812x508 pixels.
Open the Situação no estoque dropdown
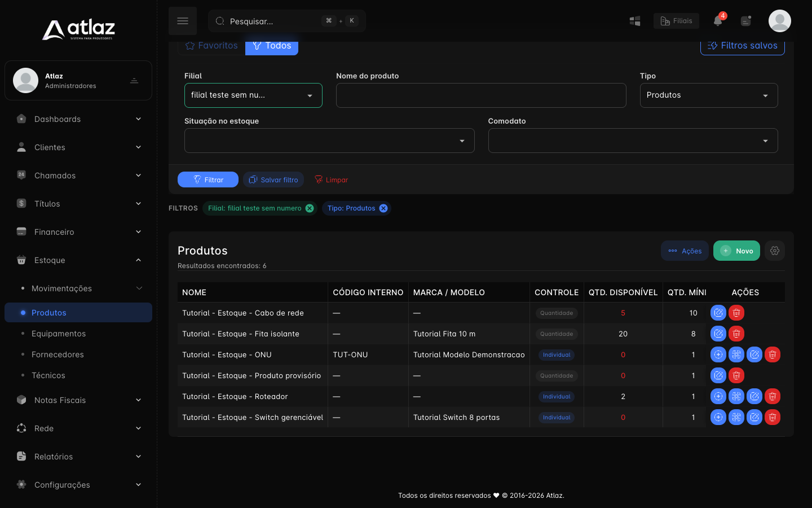click(x=329, y=141)
